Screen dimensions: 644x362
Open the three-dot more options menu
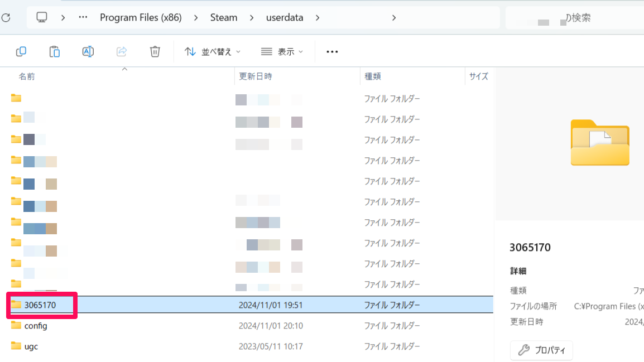pos(332,51)
